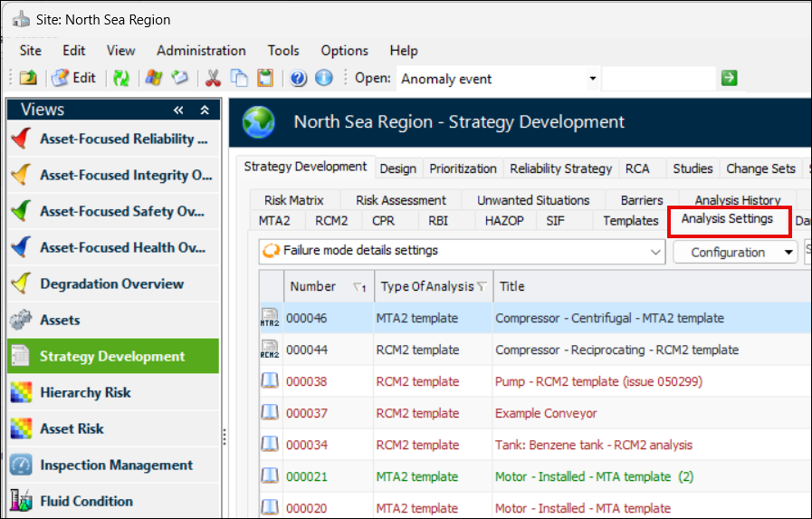The width and height of the screenshot is (812, 519).
Task: Filter the Type Of Analysis column
Action: (482, 287)
